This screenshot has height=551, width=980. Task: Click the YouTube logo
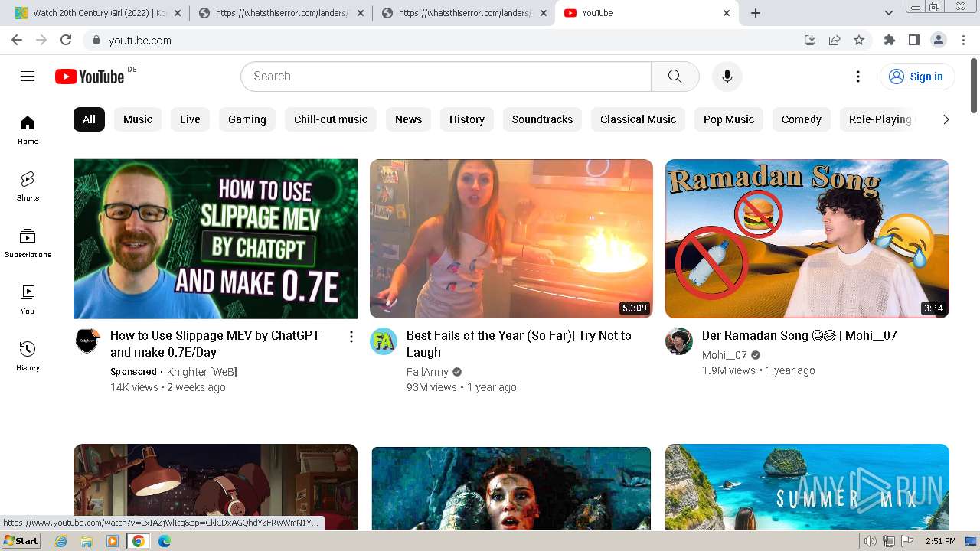(x=90, y=77)
